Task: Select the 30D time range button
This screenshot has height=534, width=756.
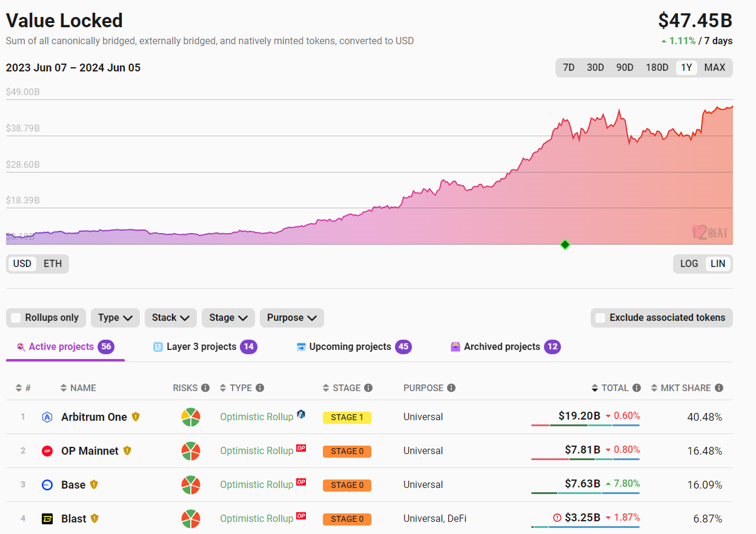Action: point(595,68)
